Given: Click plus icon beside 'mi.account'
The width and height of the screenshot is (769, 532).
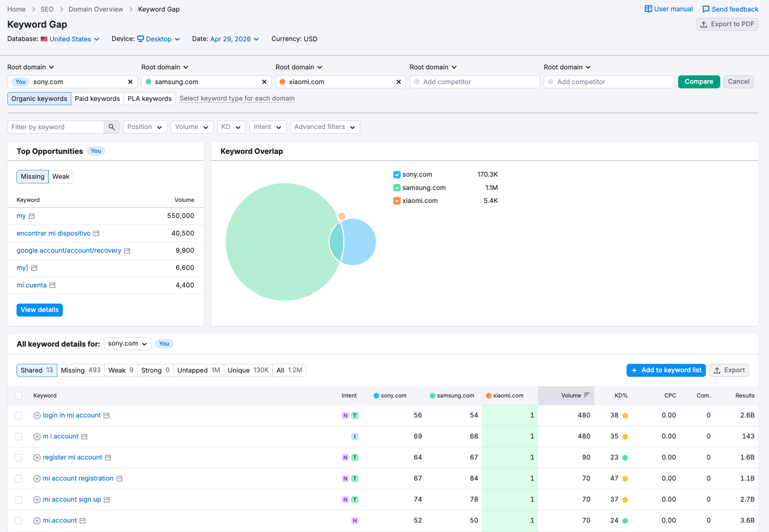Looking at the screenshot, I should pyautogui.click(x=37, y=520).
